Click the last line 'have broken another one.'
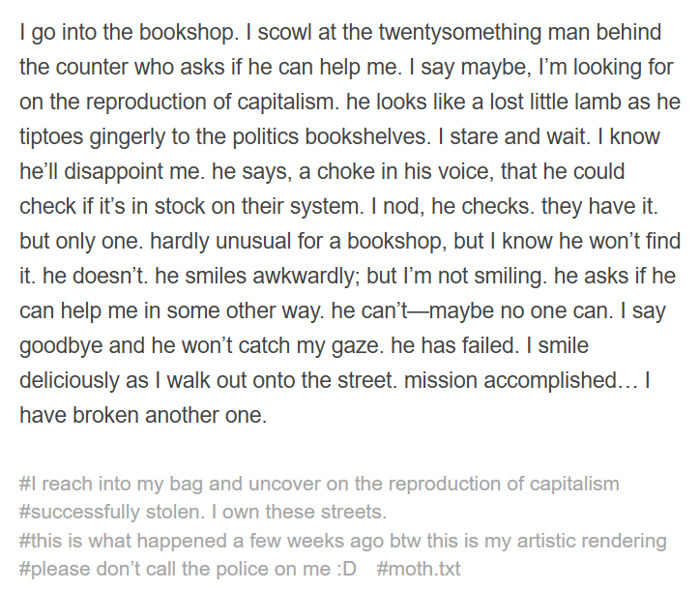The width and height of the screenshot is (700, 590). 143,415
